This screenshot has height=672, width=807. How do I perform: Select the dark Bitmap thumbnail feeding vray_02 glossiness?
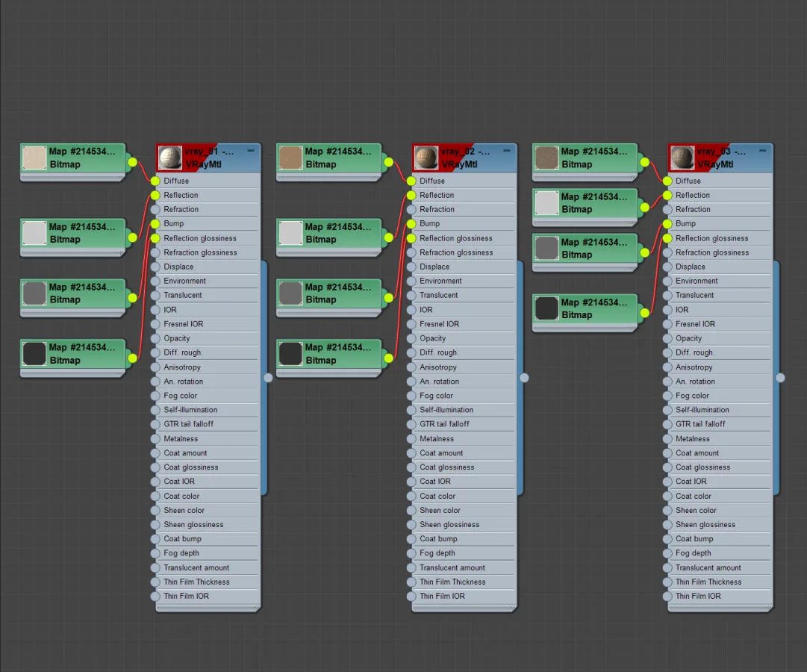(x=290, y=354)
